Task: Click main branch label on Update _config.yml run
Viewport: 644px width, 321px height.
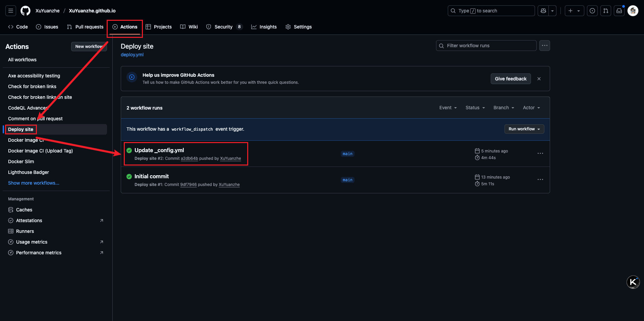Action: (347, 154)
